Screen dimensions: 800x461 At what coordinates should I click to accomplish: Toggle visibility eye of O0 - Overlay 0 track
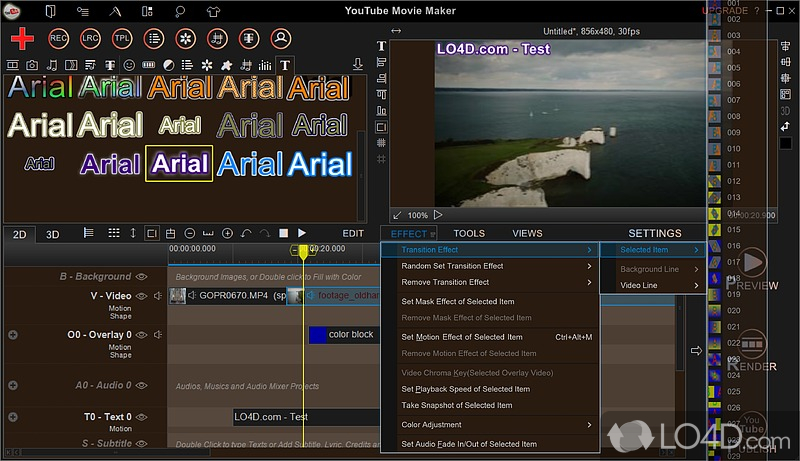[142, 335]
